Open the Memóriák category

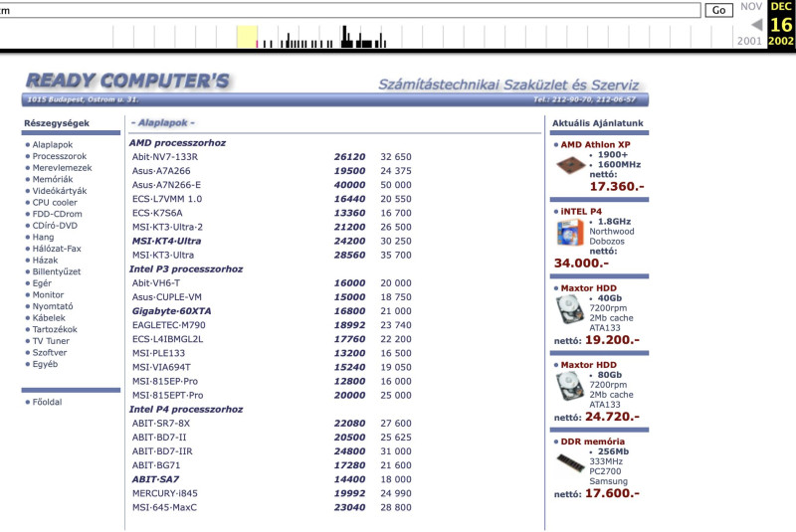[53, 180]
